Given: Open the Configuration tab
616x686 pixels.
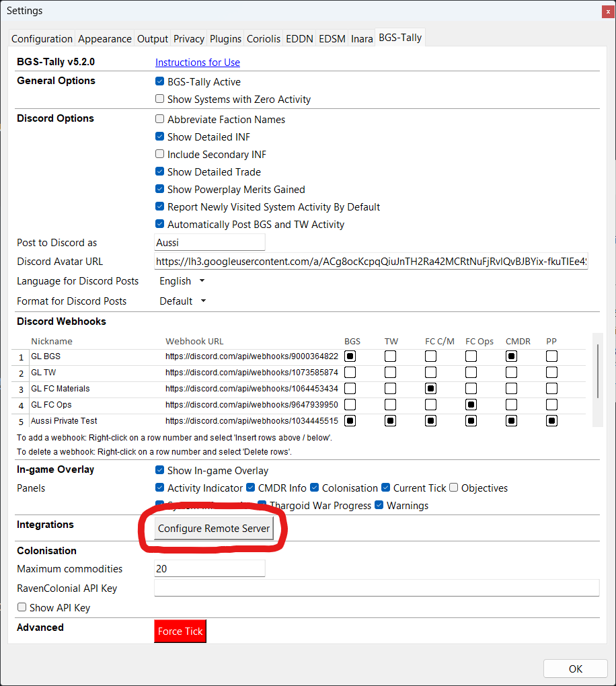Looking at the screenshot, I should coord(42,39).
